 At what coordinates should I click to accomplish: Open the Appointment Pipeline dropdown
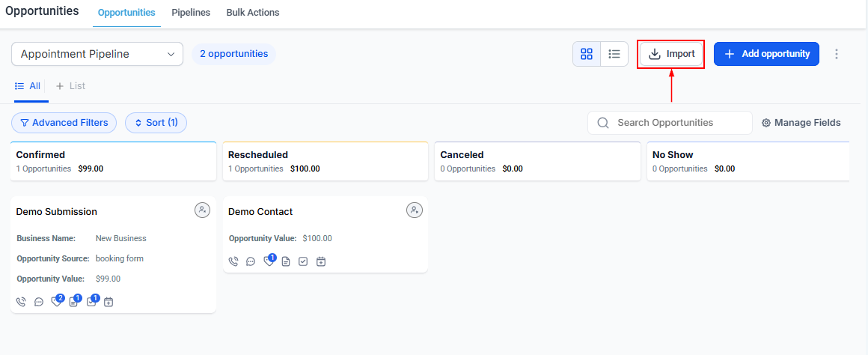coord(97,54)
